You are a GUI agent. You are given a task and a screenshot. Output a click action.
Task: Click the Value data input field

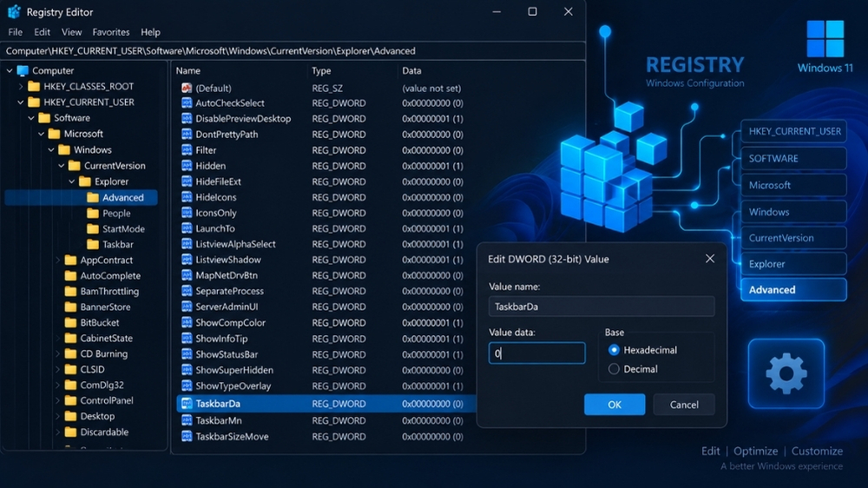point(537,353)
